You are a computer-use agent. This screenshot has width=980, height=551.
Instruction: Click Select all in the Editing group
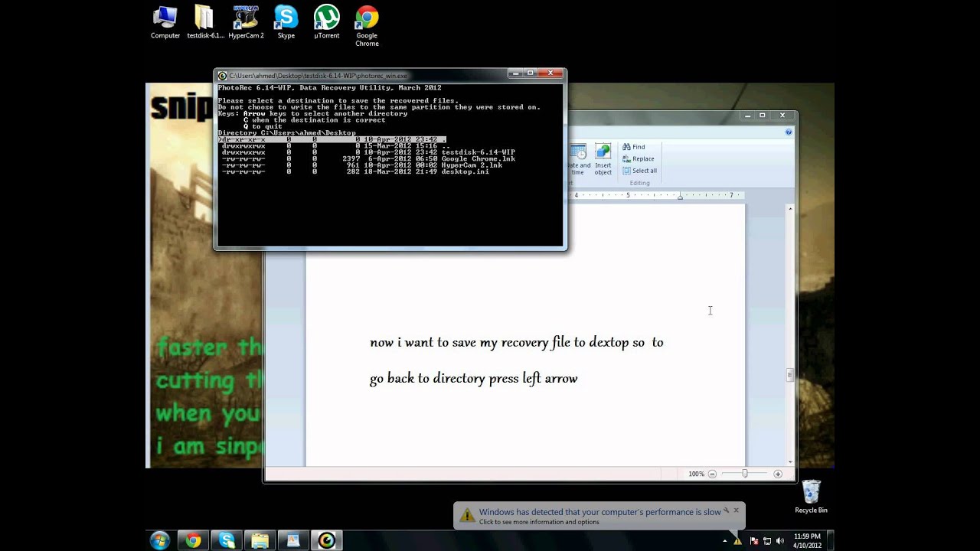(639, 171)
